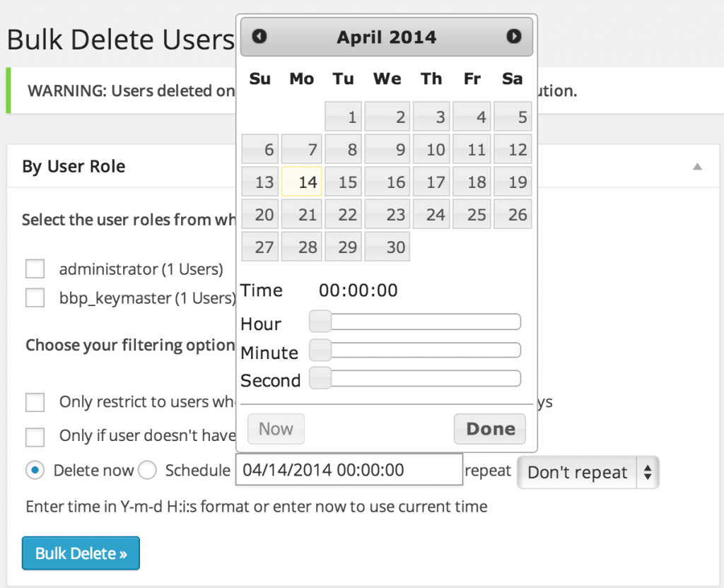724x588 pixels.
Task: Click the Don't repeat selector stepper
Action: [648, 472]
